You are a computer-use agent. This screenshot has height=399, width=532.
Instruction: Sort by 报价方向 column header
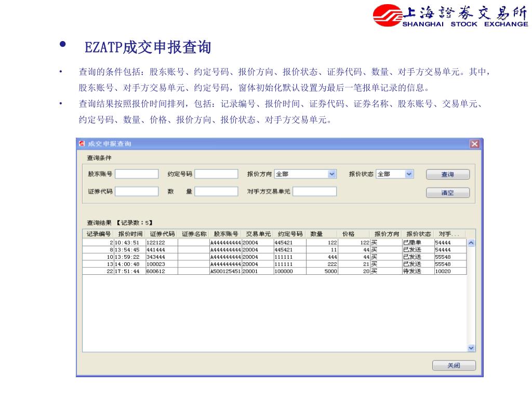click(386, 234)
